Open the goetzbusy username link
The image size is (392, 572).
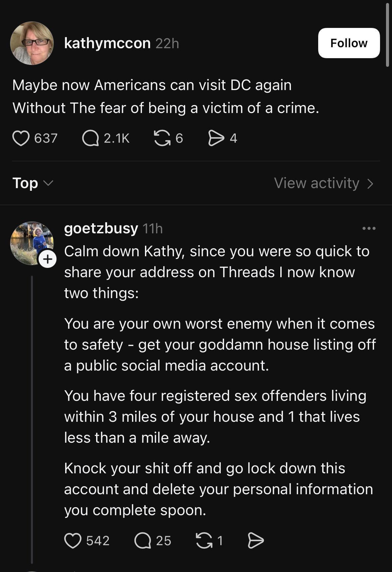(101, 228)
